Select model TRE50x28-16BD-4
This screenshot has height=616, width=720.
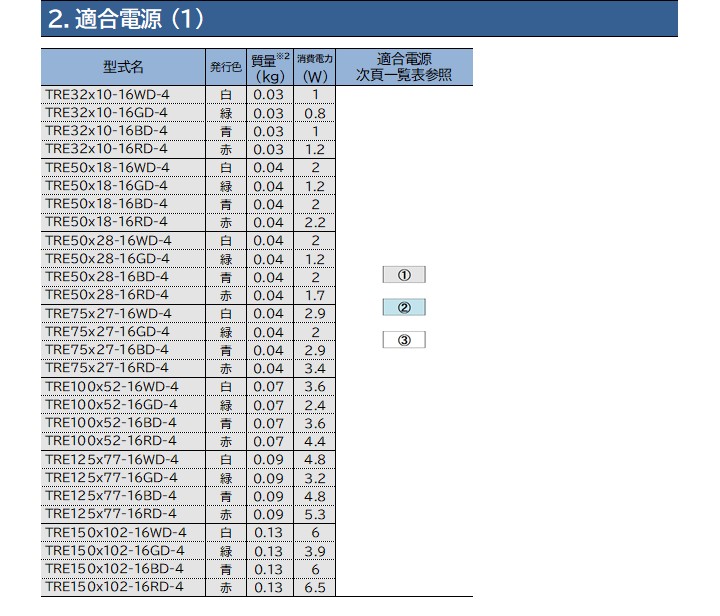107,277
